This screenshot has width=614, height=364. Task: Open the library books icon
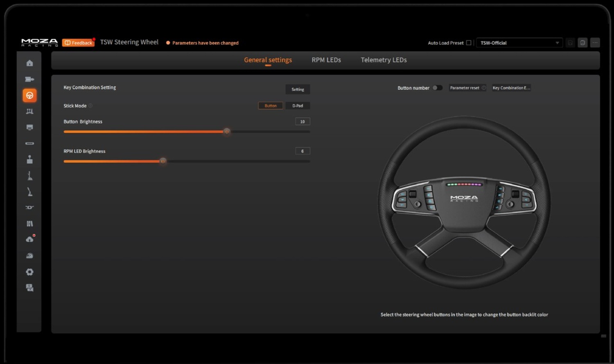tap(29, 224)
